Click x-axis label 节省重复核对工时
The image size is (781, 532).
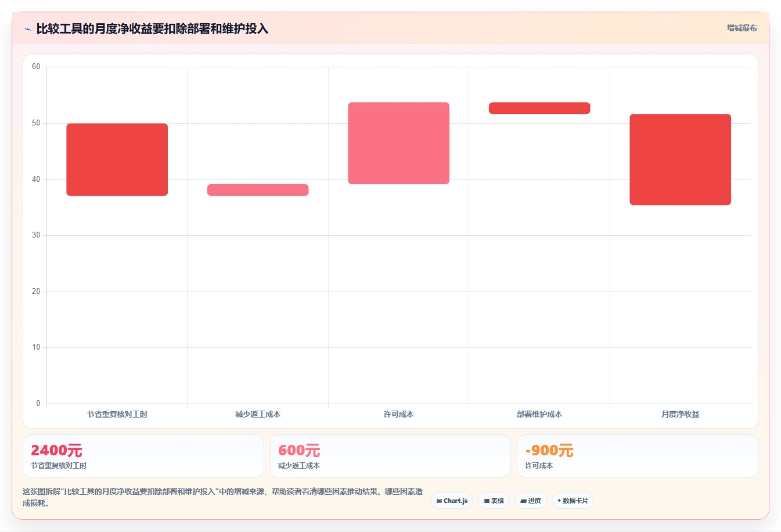pos(117,414)
